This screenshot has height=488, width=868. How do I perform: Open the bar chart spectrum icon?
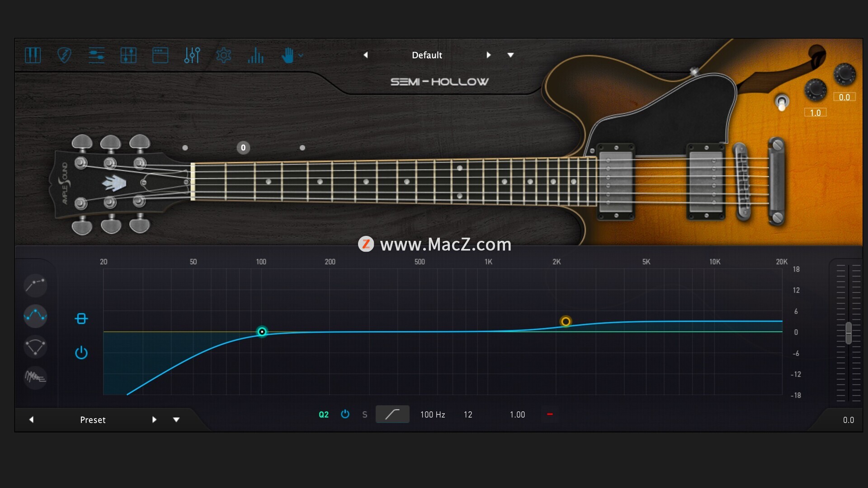[255, 55]
